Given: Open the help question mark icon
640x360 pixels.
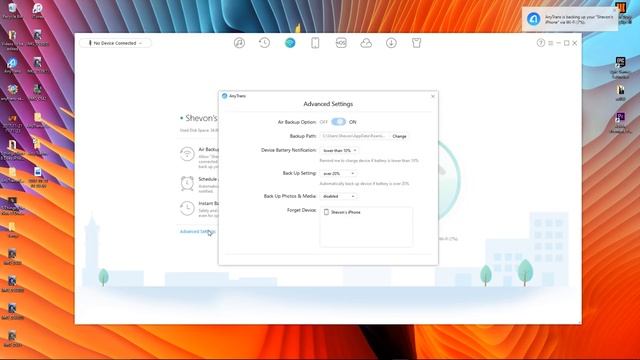Looking at the screenshot, I should click(541, 43).
